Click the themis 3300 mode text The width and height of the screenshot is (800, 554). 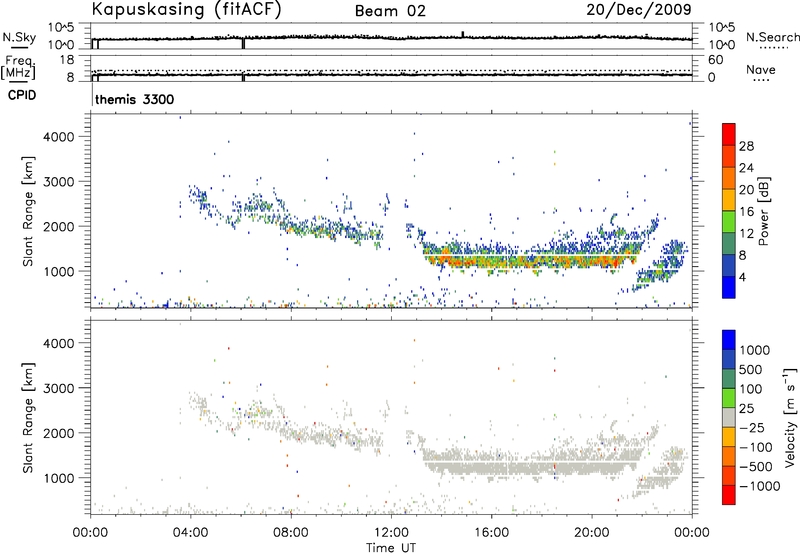(x=134, y=99)
